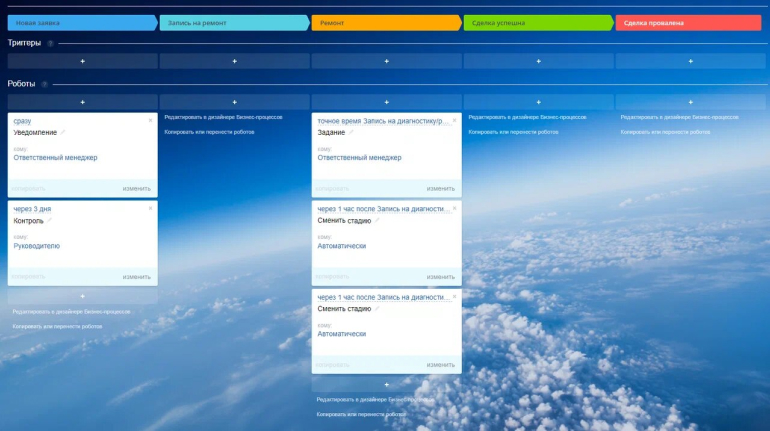Click Ответственный менеджер in Задание card
The width and height of the screenshot is (770, 431).
pyautogui.click(x=359, y=158)
